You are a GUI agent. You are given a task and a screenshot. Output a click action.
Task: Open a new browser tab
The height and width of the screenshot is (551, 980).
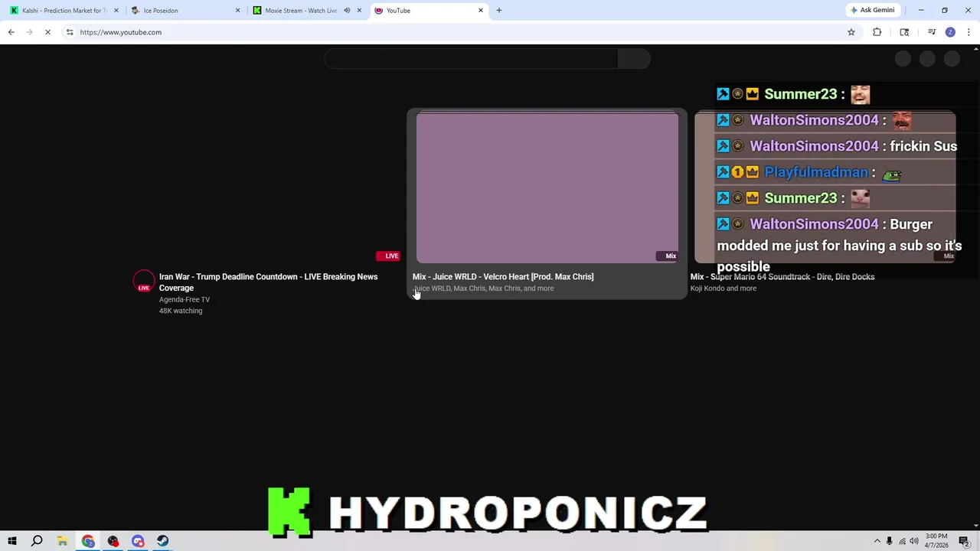tap(499, 11)
